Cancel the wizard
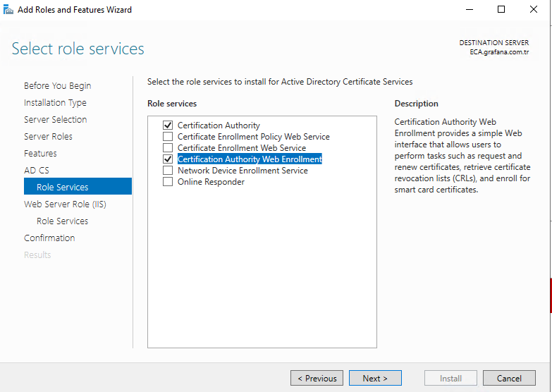Viewport: 552px width, 392px height. [x=509, y=378]
